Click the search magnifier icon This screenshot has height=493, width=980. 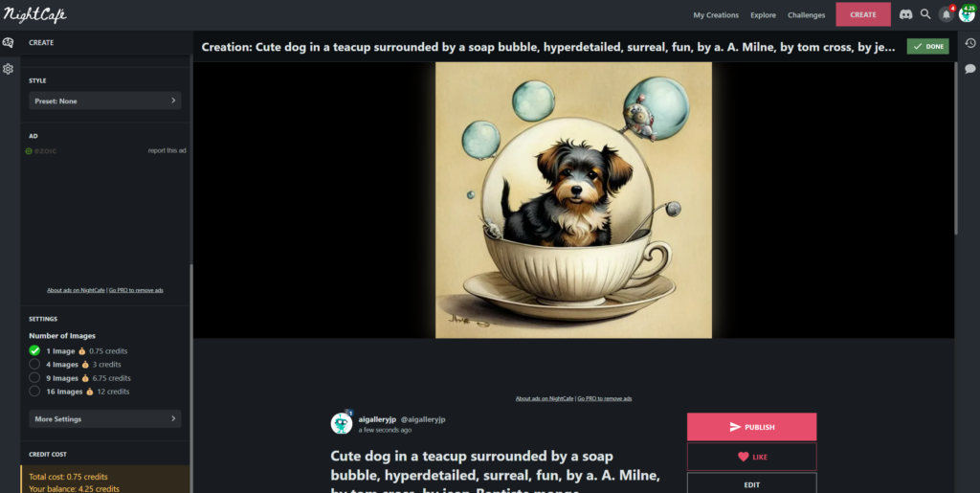pos(925,13)
